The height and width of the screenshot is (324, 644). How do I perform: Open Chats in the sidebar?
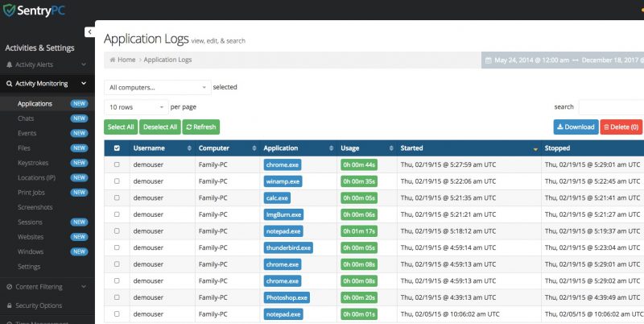point(26,118)
